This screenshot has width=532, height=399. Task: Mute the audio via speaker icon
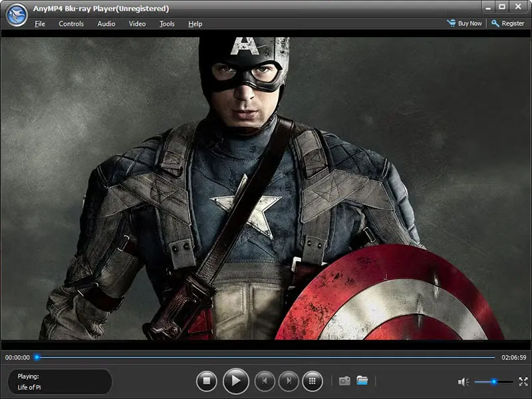(x=464, y=382)
